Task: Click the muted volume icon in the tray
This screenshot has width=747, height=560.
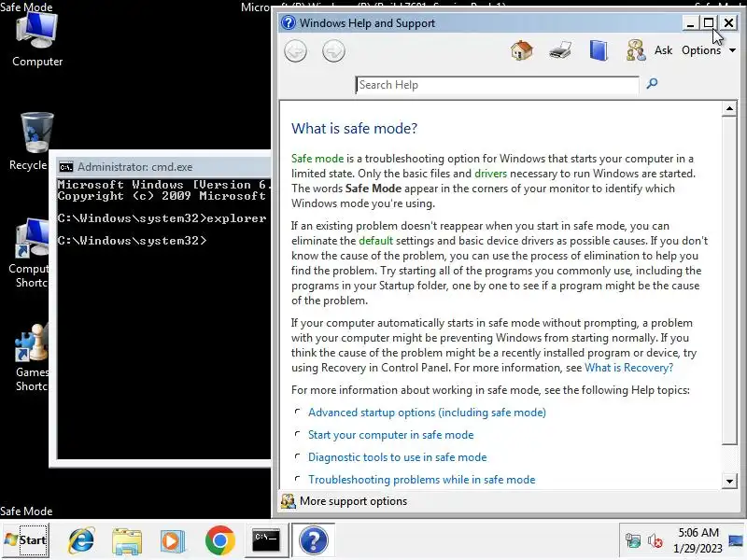Action: tap(655, 540)
